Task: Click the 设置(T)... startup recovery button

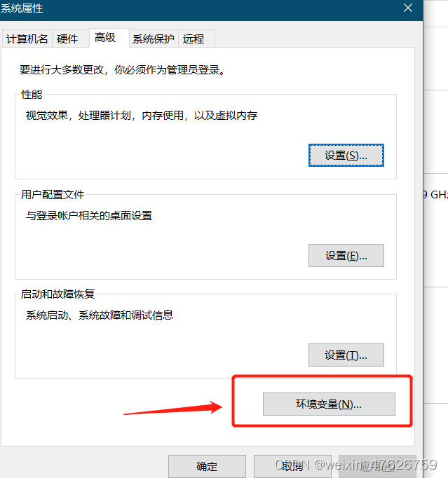Action: 346,355
